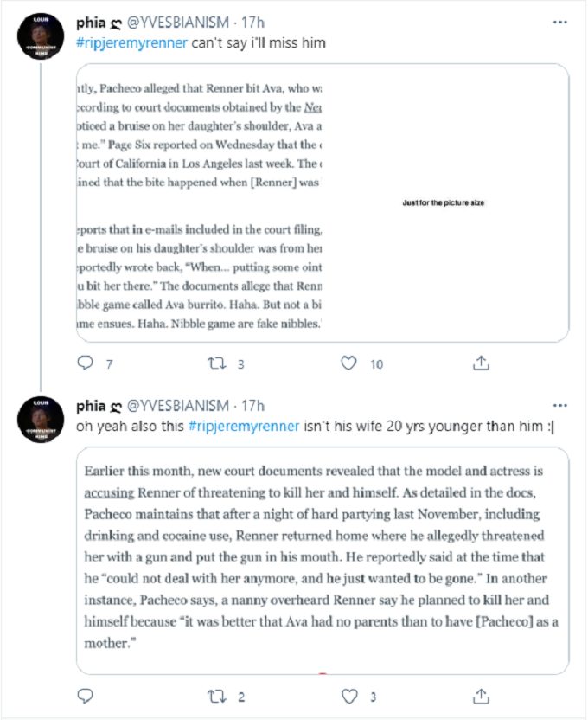Open #ripjeremyrenner hashtag in first tweet
This screenshot has width=588, height=720.
coord(131,42)
